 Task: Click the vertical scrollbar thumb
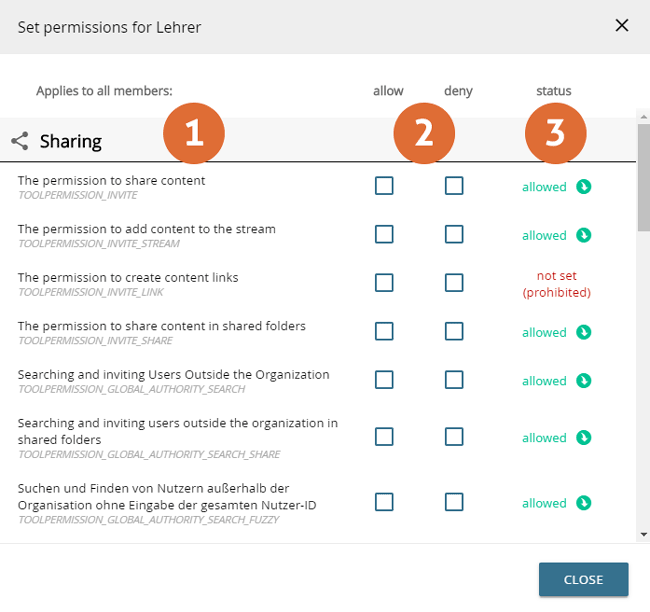click(642, 175)
